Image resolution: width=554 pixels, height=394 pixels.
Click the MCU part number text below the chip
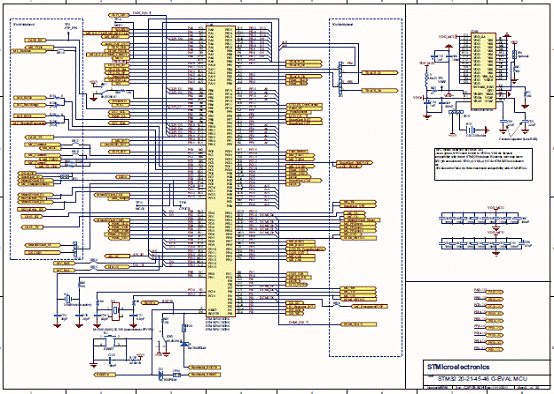pos(218,324)
